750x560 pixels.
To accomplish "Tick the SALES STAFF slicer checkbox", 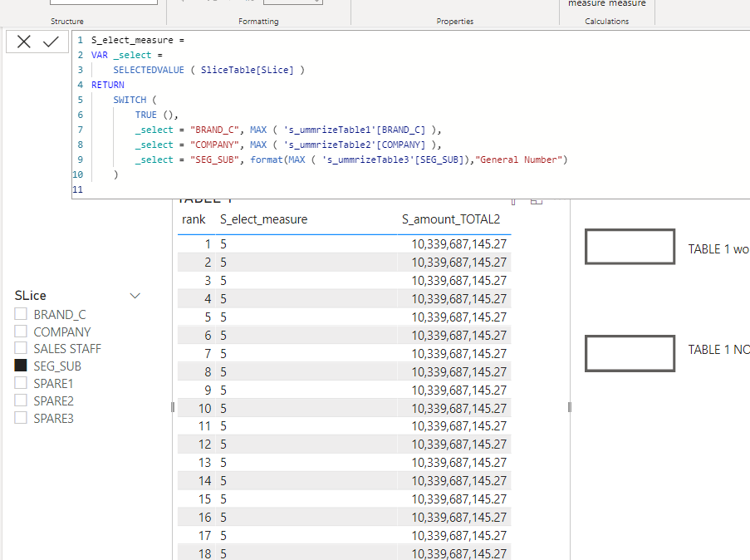I will [x=21, y=348].
